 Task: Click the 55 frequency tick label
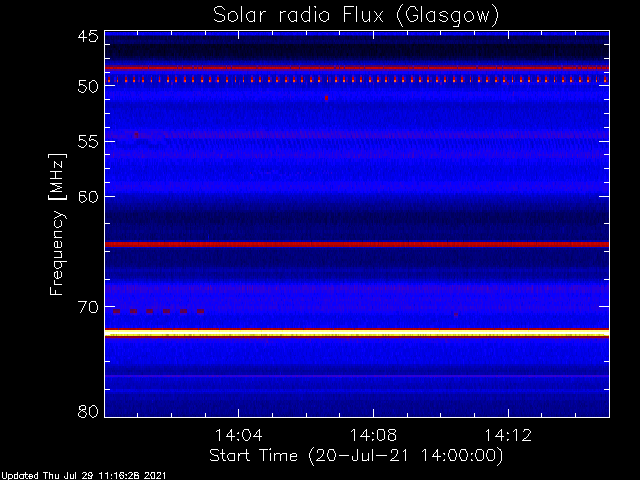(x=88, y=142)
